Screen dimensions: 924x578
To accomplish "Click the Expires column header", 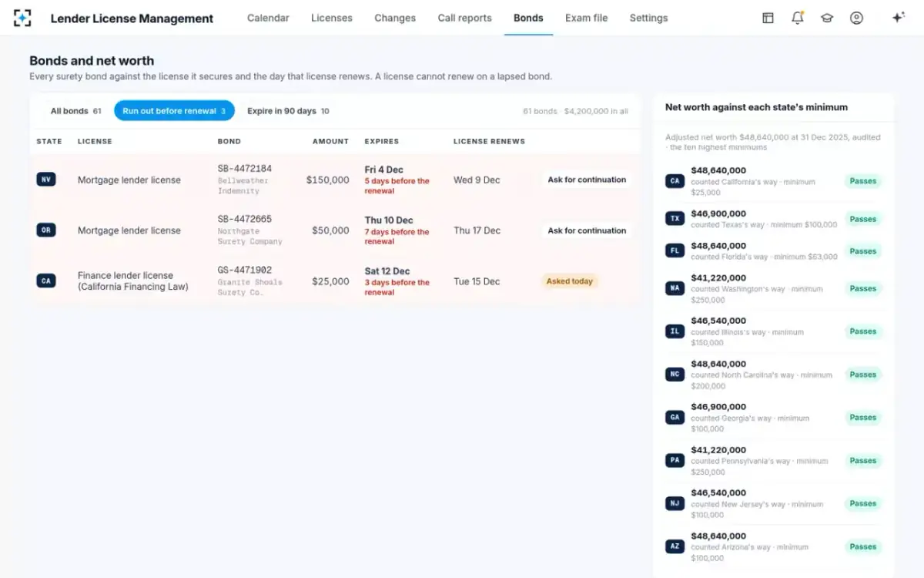I will coord(382,141).
